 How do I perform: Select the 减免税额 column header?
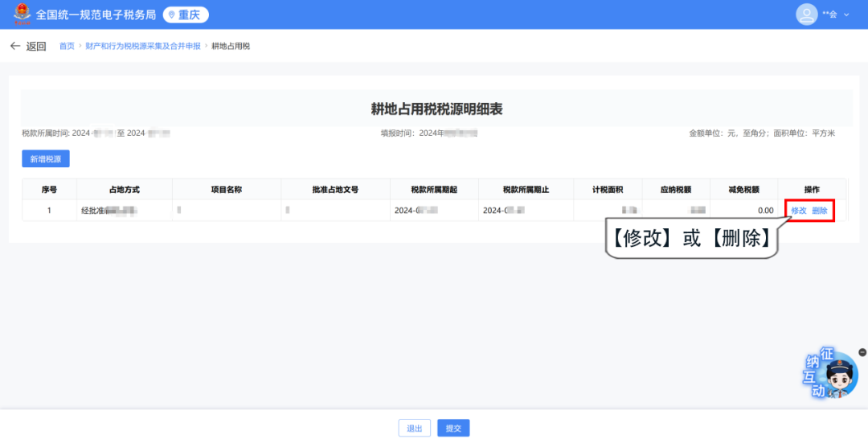(x=744, y=190)
